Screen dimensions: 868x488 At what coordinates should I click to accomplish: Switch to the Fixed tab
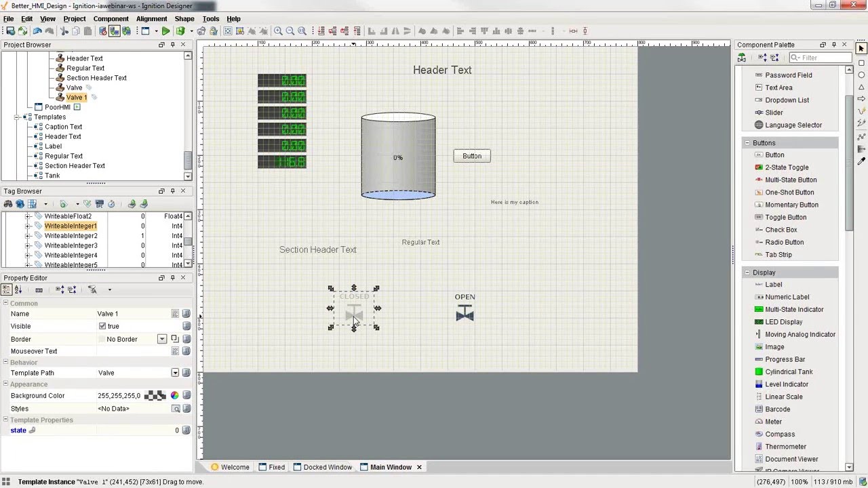click(271, 467)
